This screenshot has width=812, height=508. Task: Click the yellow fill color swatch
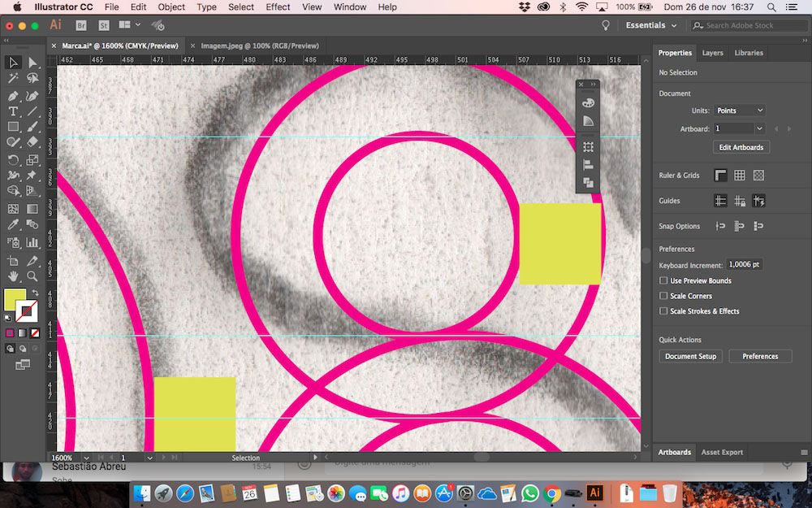click(14, 299)
